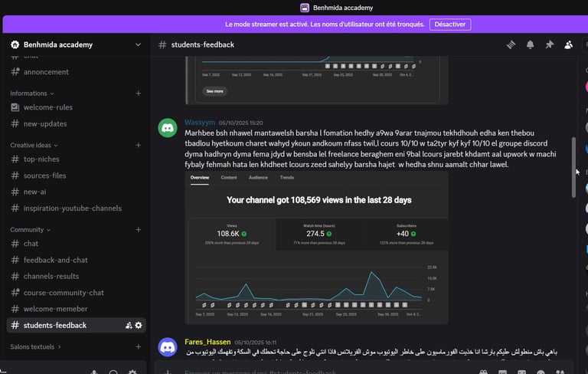
Task: Collapse the Creative ideas category
Action: (x=34, y=145)
